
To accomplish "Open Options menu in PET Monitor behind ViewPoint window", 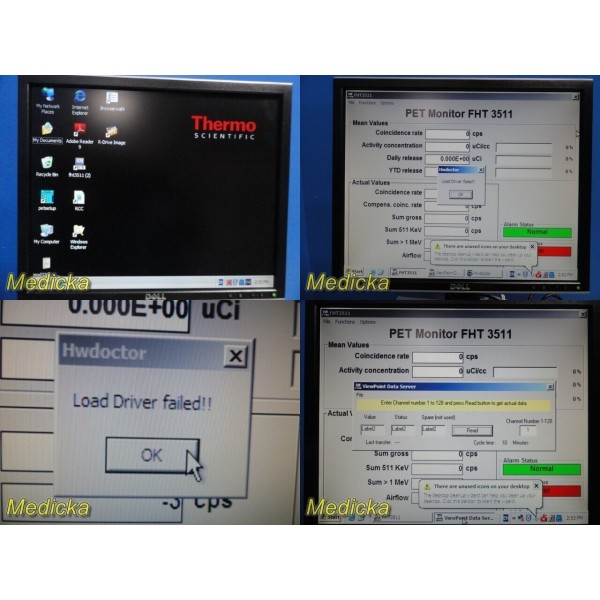I will pyautogui.click(x=367, y=322).
